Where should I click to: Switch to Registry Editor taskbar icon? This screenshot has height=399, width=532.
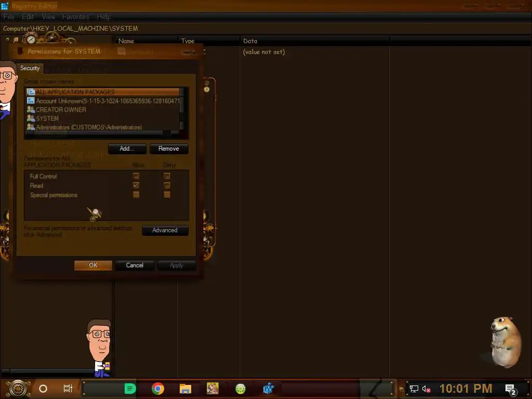(268, 389)
